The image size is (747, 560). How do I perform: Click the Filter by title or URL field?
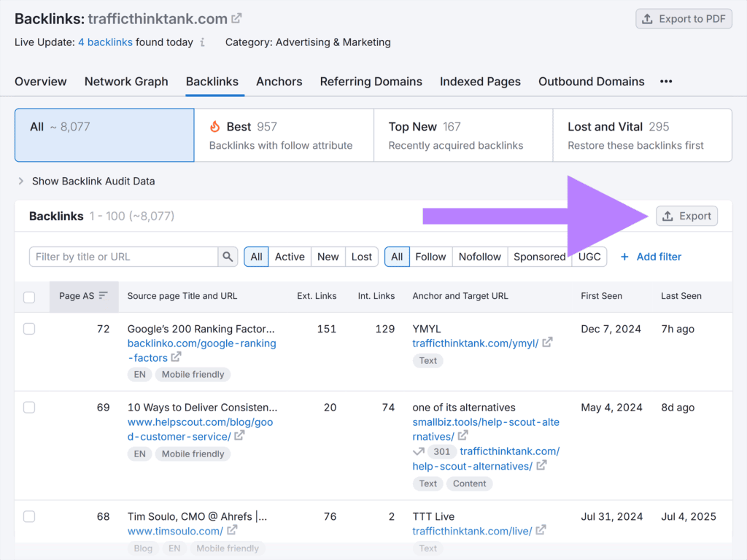tap(123, 257)
